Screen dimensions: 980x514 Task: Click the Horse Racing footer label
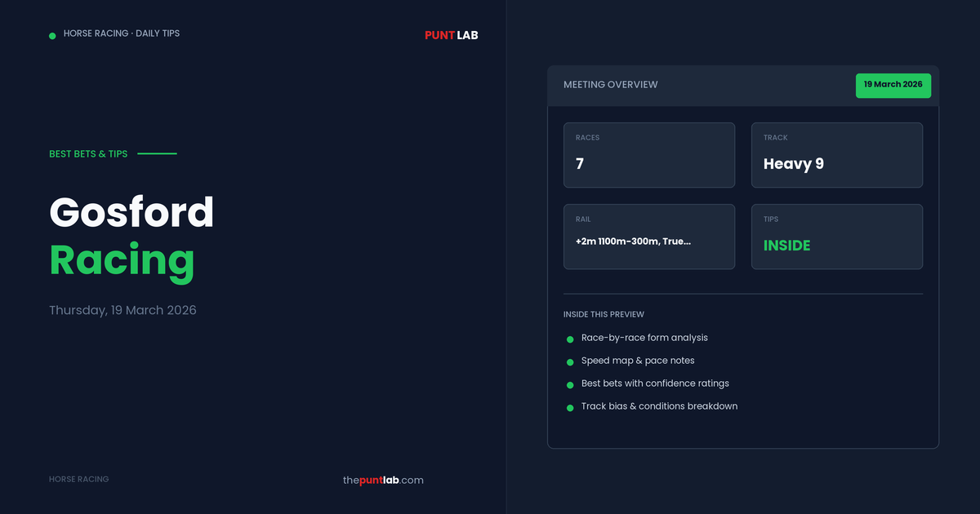click(78, 480)
